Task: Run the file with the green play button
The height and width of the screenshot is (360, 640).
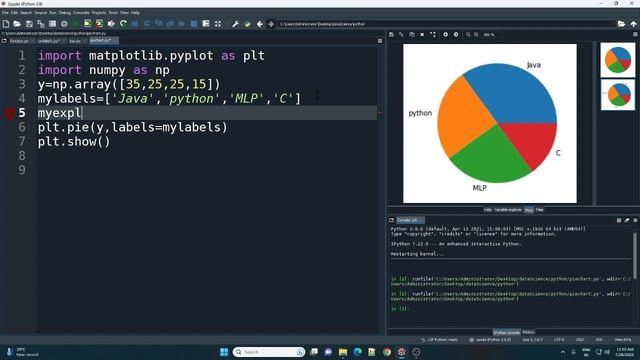Action: [76, 24]
